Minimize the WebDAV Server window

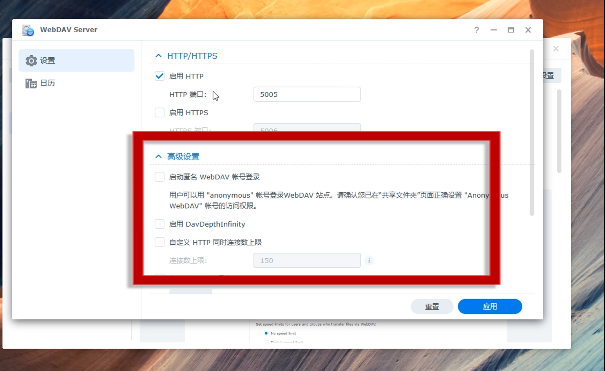493,30
